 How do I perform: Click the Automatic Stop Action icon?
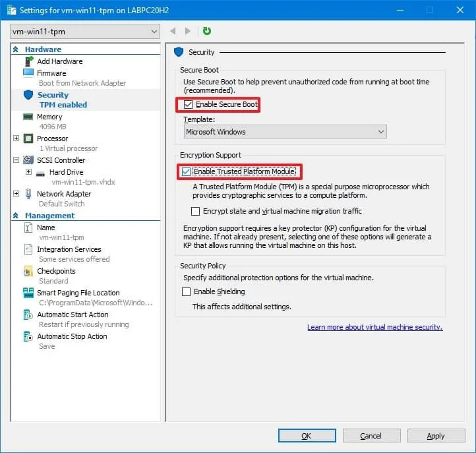(x=28, y=336)
